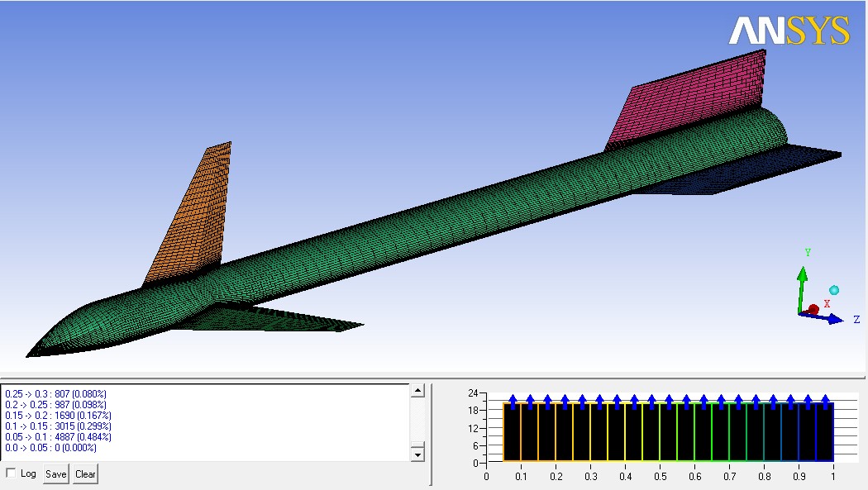Select first orange histogram bar near 0.1
868x490 pixels.
tap(512, 431)
